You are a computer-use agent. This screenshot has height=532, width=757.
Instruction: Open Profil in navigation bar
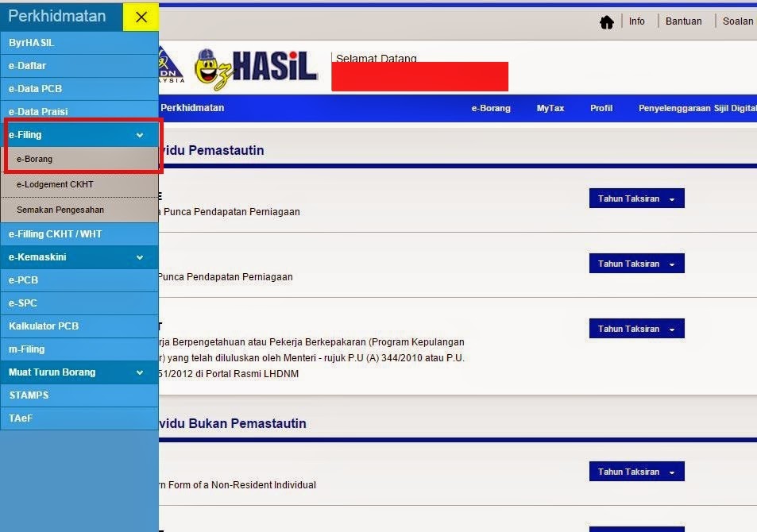[601, 108]
